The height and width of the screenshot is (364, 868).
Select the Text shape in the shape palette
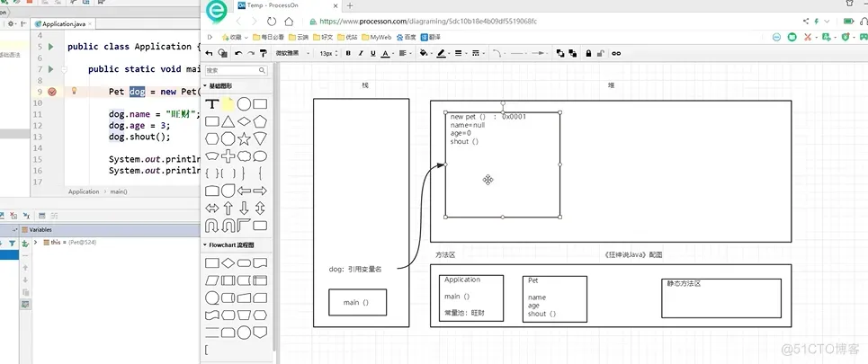(x=211, y=104)
